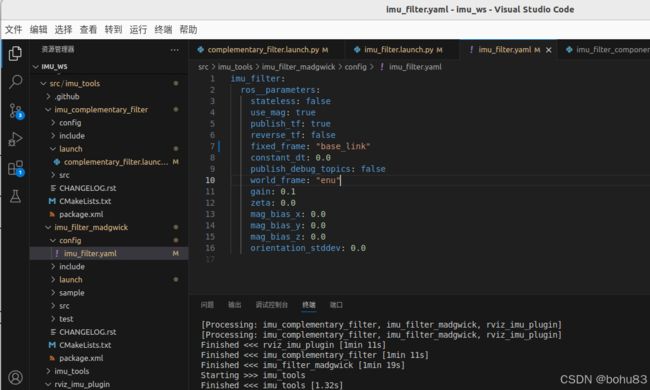The image size is (650, 390).
Task: Switch to the 调试控制台 (Debug Console) panel tab
Action: coord(272,305)
